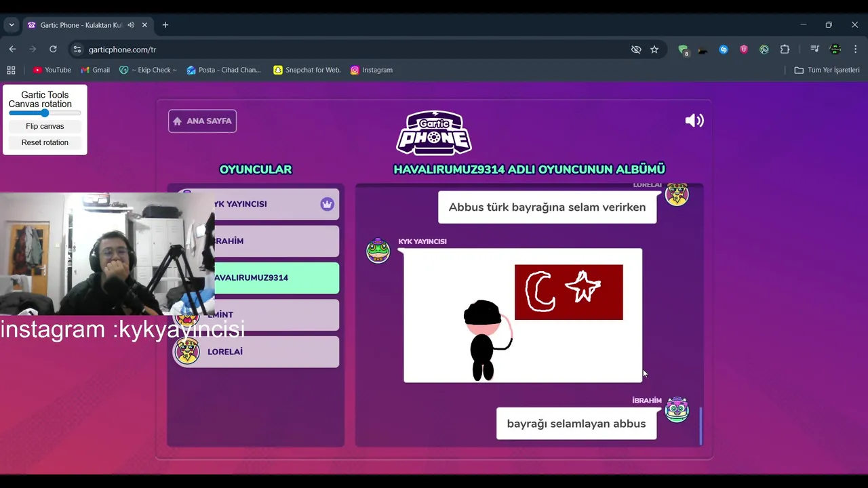Screen dimensions: 868x488
Task: Click the 'Abbus türk bayrağına selam verirken' bubble
Action: 547,207
